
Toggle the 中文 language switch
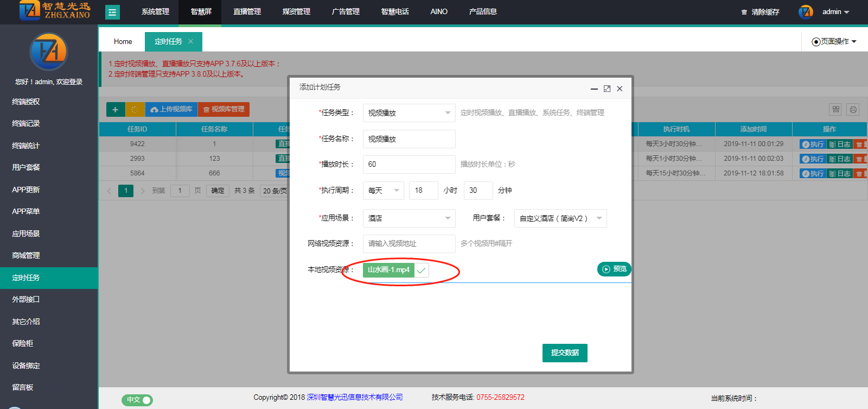137,400
